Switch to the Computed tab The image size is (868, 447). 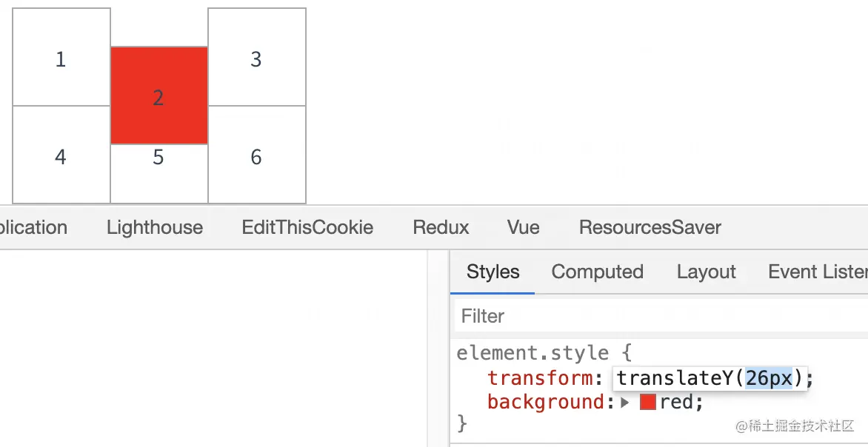[597, 272]
